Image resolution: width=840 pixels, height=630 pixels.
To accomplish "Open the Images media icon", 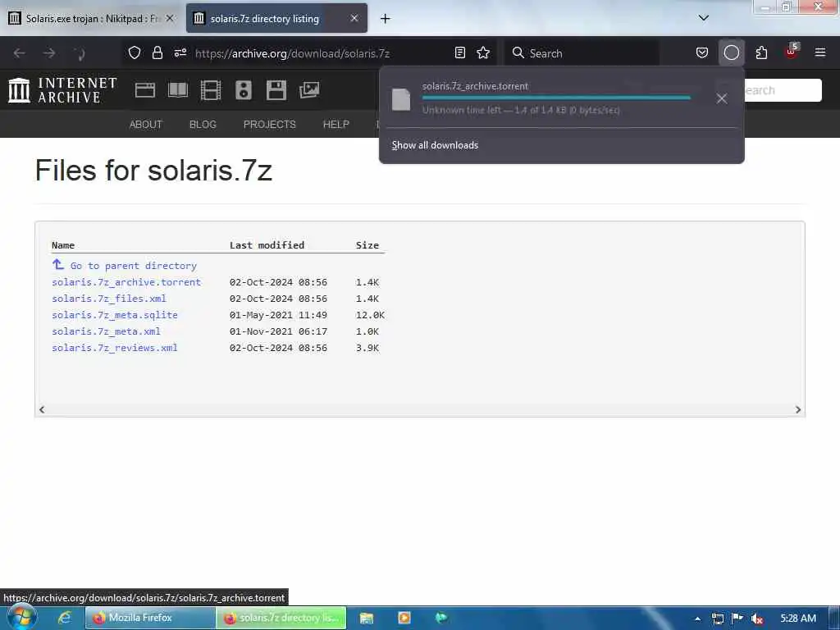I will tap(309, 90).
